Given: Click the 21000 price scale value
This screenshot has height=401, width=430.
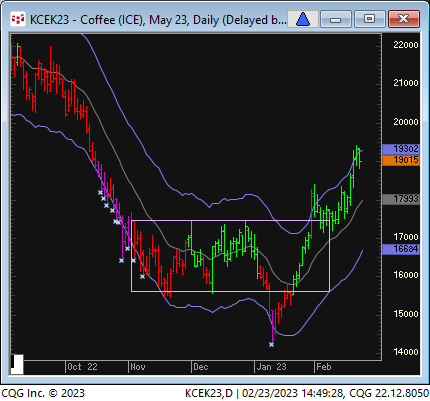Looking at the screenshot, I should click(406, 83).
